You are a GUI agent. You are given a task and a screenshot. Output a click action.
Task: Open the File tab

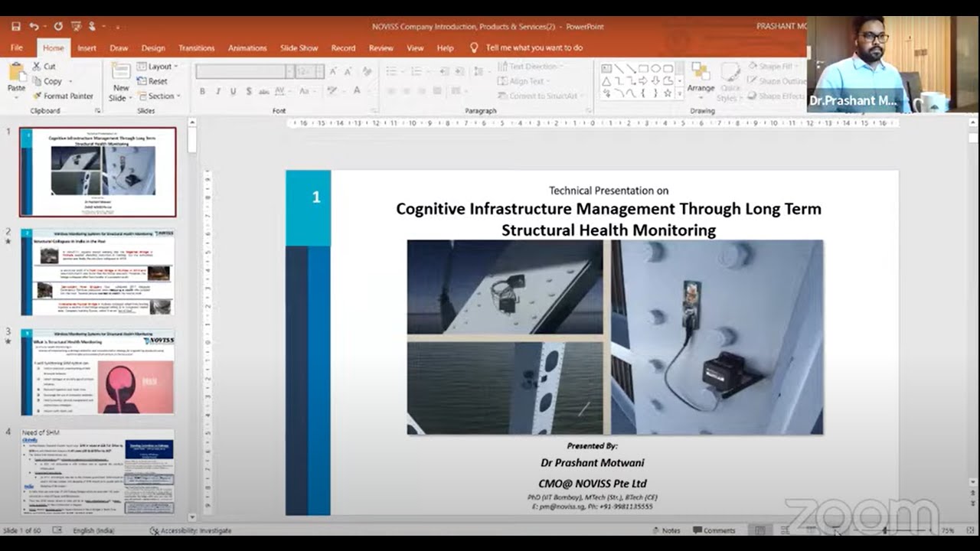pos(17,47)
